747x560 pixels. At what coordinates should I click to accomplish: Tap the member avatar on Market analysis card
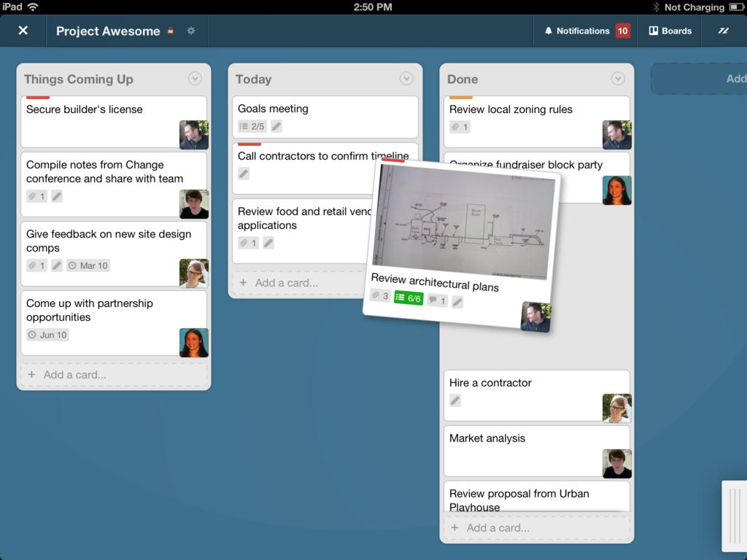click(617, 462)
